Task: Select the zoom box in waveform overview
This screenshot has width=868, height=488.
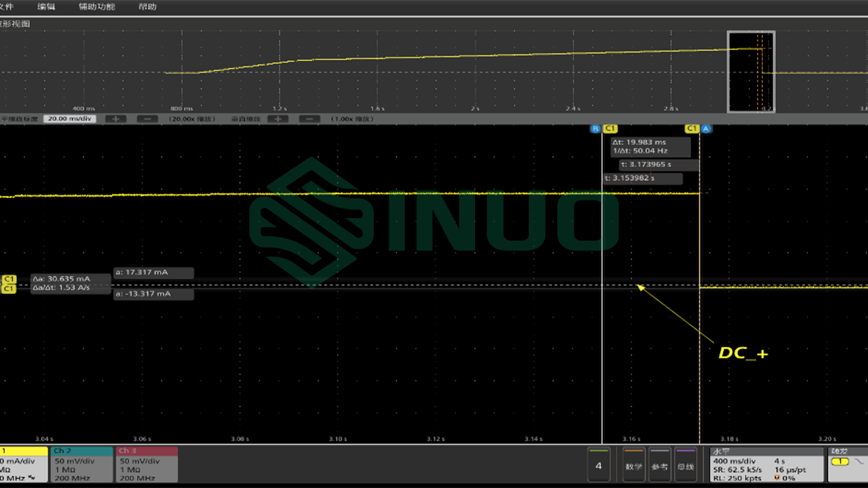Action: coord(751,72)
